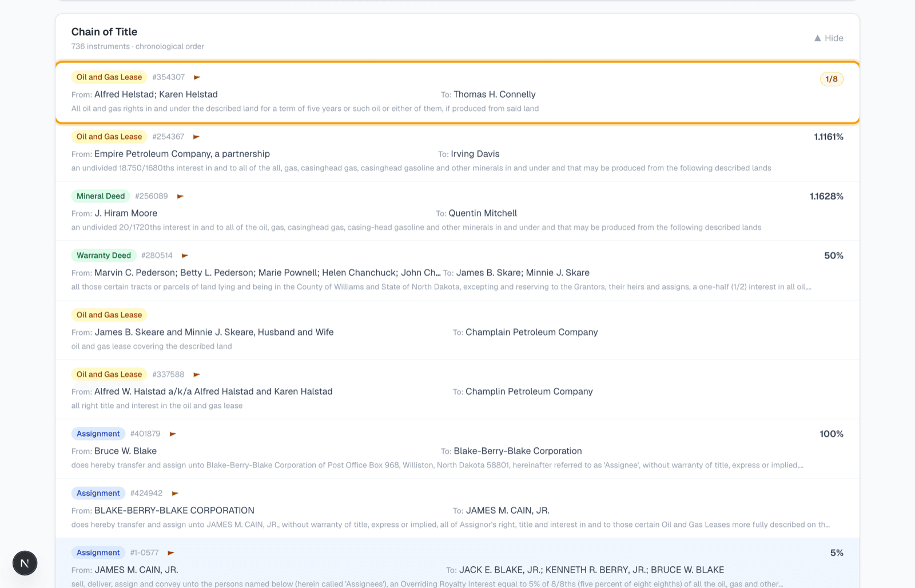Open arrow icon next to Assignment #401879

(x=173, y=434)
